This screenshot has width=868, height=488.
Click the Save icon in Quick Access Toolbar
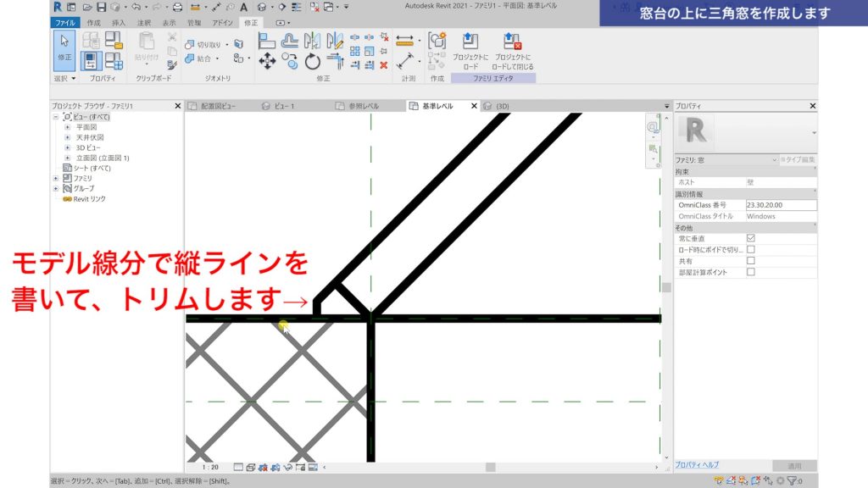[x=100, y=7]
